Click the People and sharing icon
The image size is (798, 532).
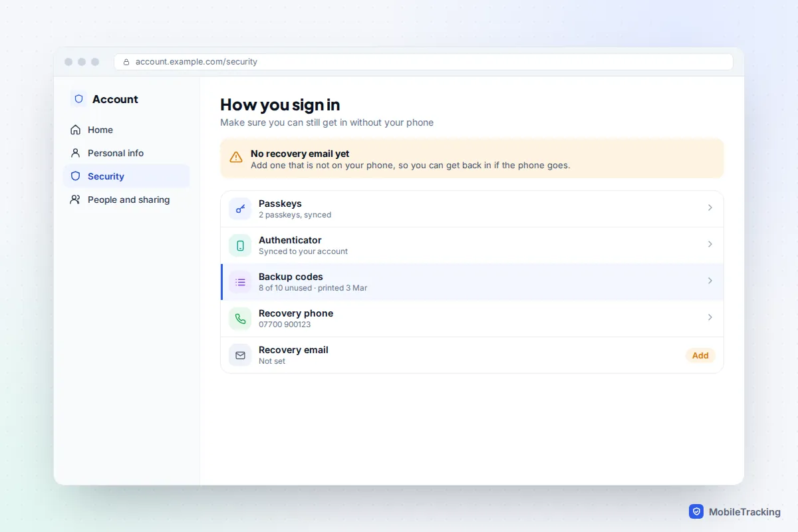click(x=75, y=199)
